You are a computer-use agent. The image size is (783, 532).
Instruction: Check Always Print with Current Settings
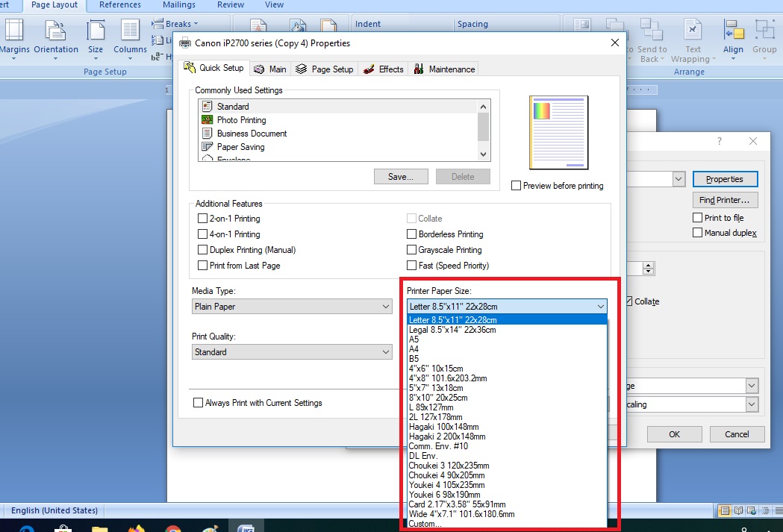(x=199, y=403)
